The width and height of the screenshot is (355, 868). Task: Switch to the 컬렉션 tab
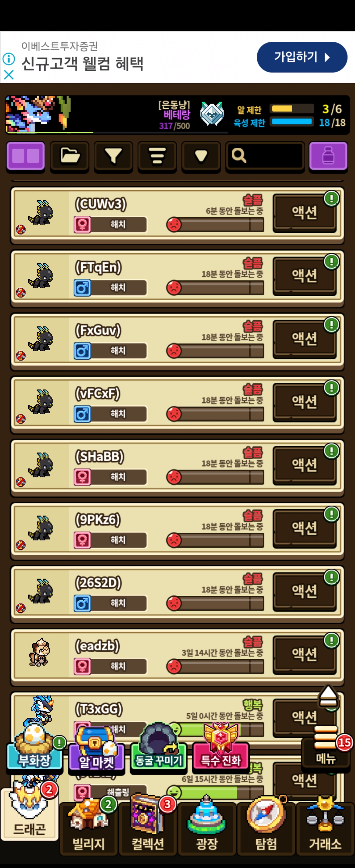(148, 827)
